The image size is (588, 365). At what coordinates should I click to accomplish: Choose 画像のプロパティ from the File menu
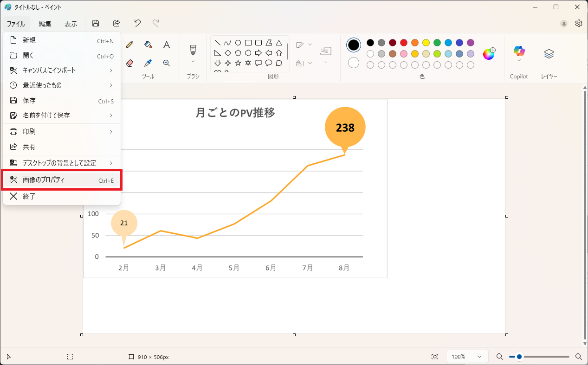[x=61, y=180]
